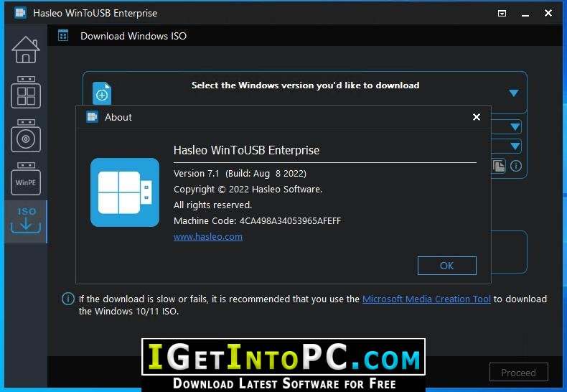This screenshot has width=567, height=392.
Task: Click the Download Windows ISO header icon
Action: pyautogui.click(x=63, y=35)
